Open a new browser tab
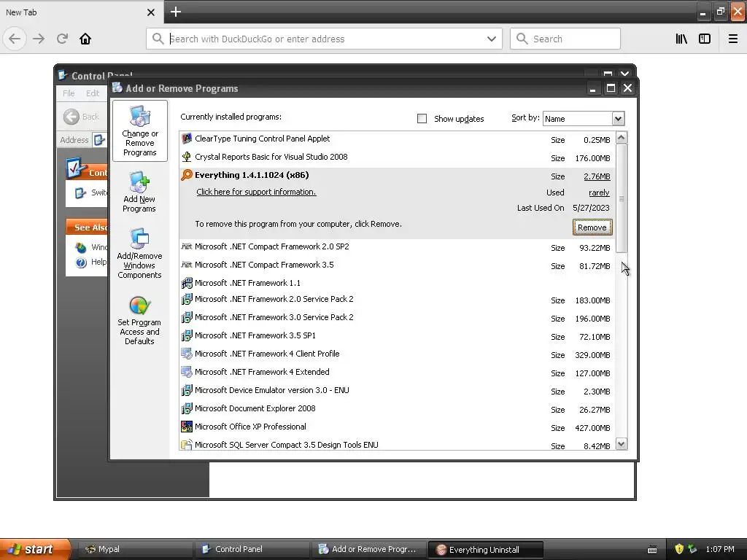Image resolution: width=747 pixels, height=560 pixels. [175, 12]
